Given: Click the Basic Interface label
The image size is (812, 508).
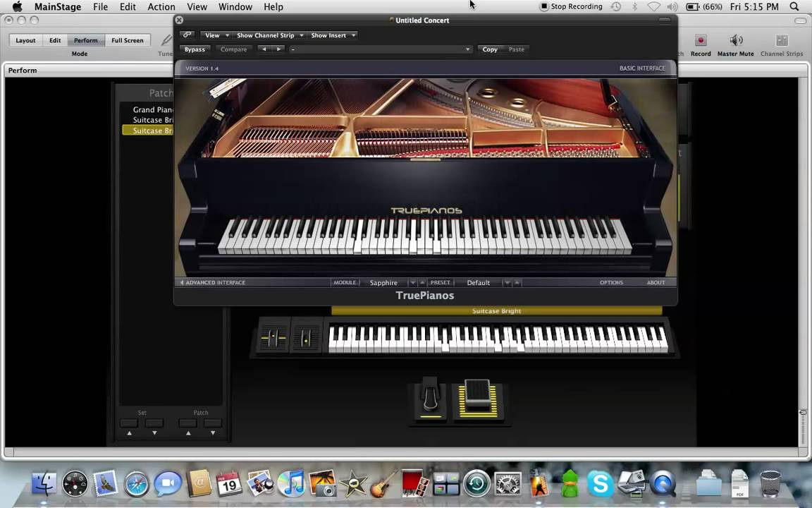Looking at the screenshot, I should point(642,68).
